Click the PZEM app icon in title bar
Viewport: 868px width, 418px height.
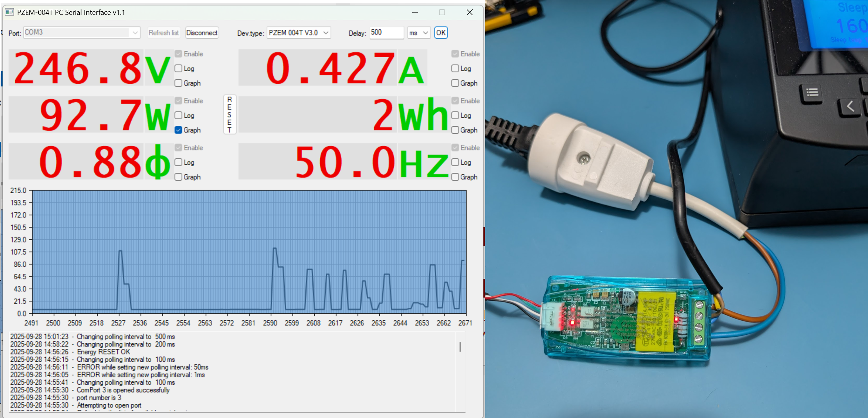point(9,13)
